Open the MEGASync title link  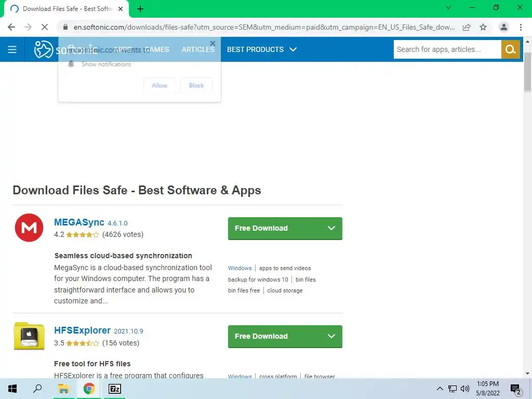click(x=79, y=222)
